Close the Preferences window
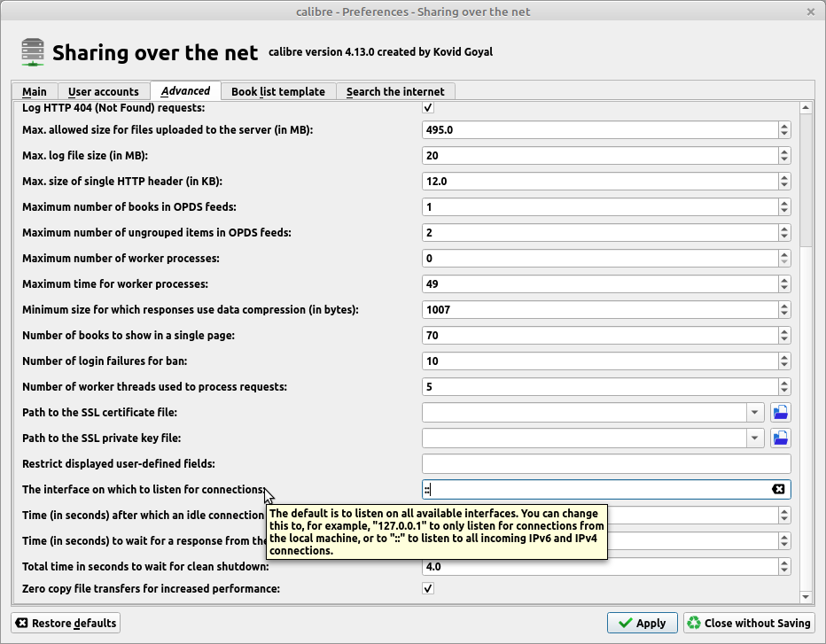This screenshot has height=644, width=826. (x=811, y=12)
